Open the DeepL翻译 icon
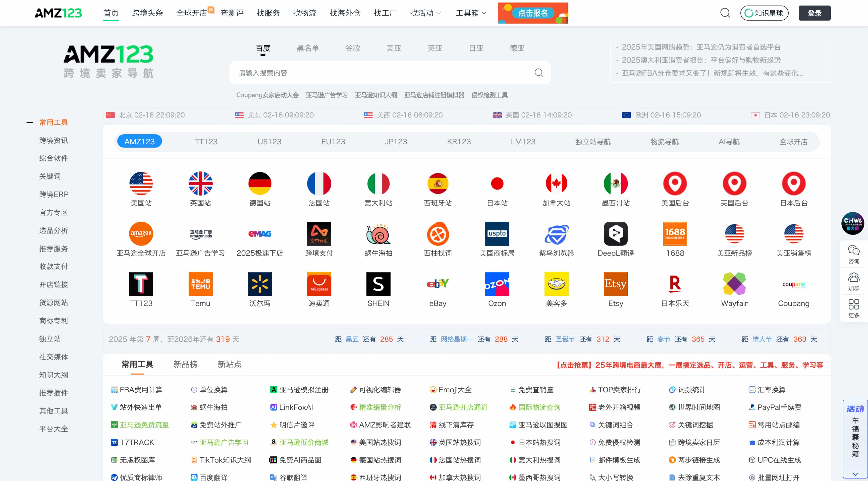The image size is (868, 481). 616,233
